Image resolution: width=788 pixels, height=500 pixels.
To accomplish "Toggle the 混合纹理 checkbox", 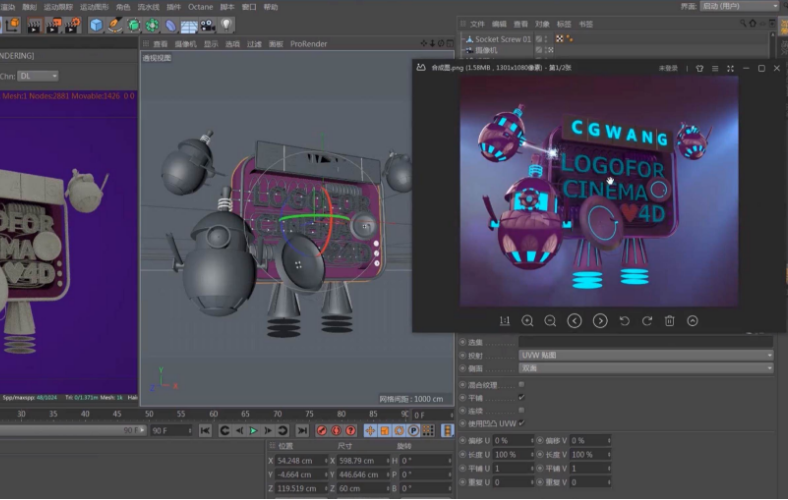I will [x=521, y=384].
